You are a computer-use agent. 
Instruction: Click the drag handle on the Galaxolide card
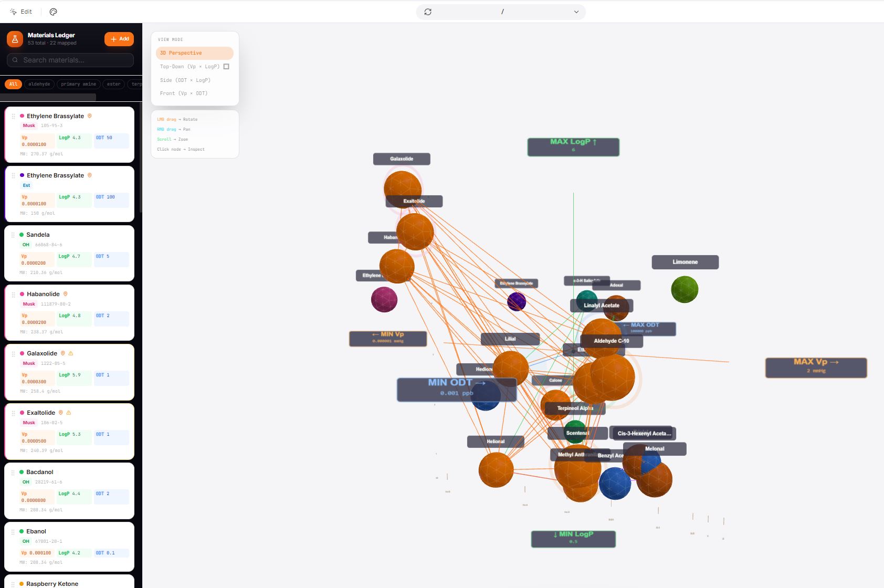(x=13, y=354)
